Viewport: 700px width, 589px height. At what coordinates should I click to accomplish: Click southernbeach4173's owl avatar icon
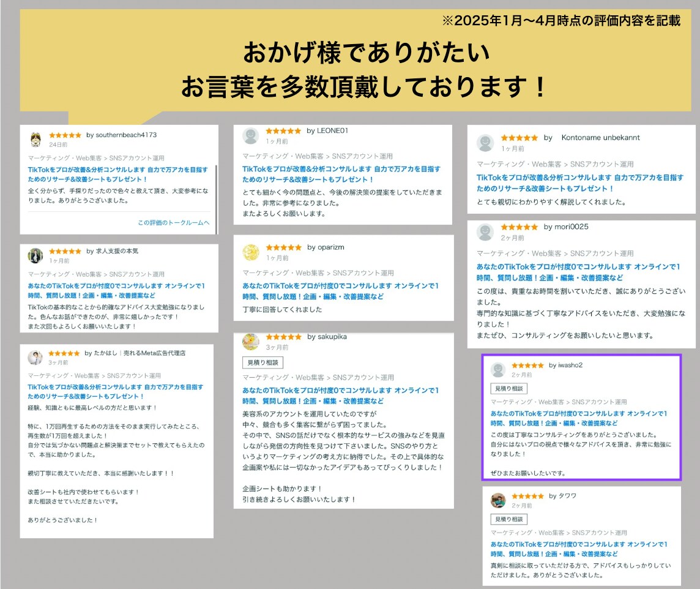point(35,140)
